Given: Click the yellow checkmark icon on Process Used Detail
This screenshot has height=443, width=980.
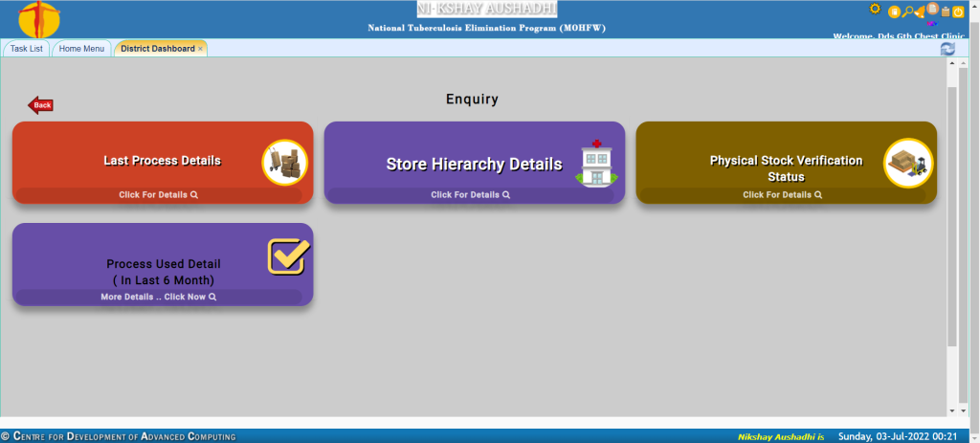Looking at the screenshot, I should 289,256.
